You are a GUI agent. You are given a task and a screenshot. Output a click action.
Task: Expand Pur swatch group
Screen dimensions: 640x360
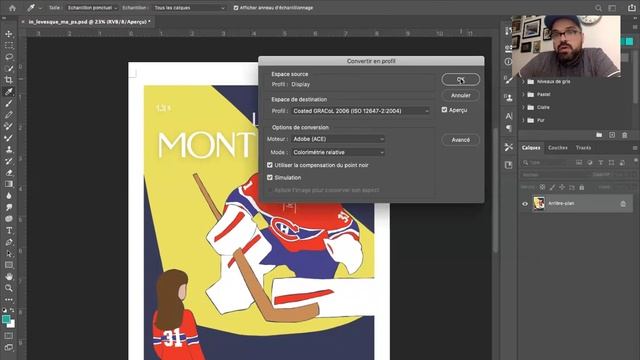click(523, 120)
